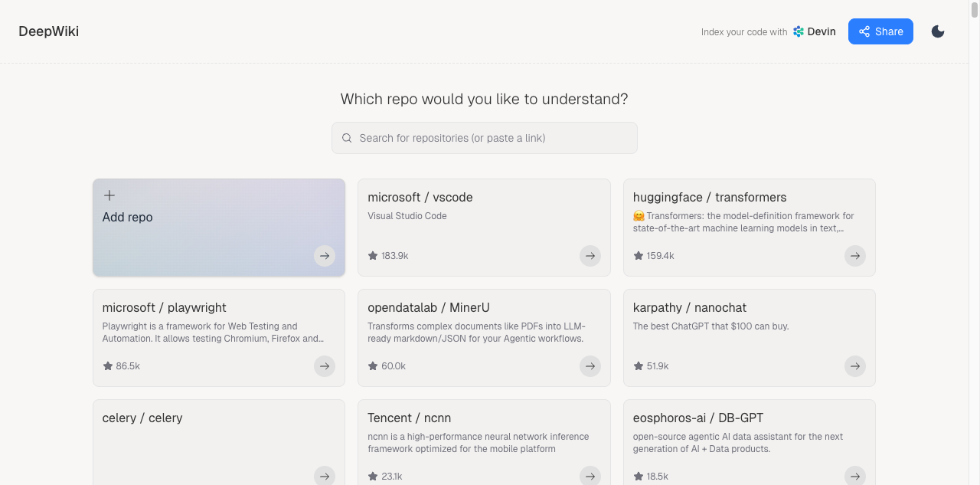The height and width of the screenshot is (485, 980).
Task: Select the Tencent / ncnn title
Action: point(410,418)
